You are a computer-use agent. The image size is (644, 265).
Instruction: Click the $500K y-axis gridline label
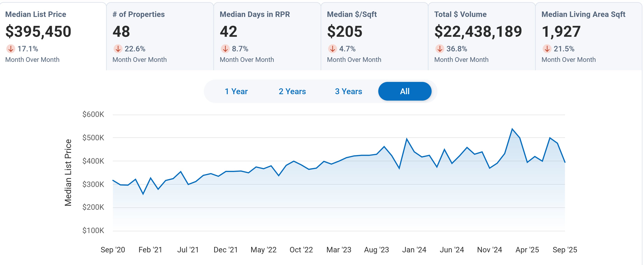point(93,138)
